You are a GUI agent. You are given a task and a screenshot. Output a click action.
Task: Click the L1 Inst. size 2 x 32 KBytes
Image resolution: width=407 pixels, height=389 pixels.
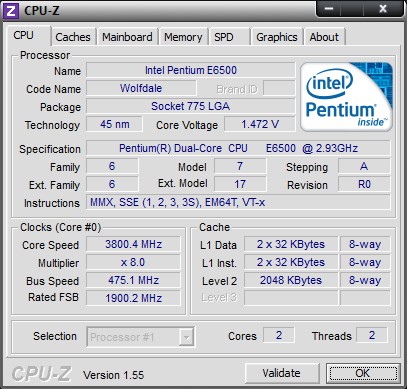click(x=291, y=262)
